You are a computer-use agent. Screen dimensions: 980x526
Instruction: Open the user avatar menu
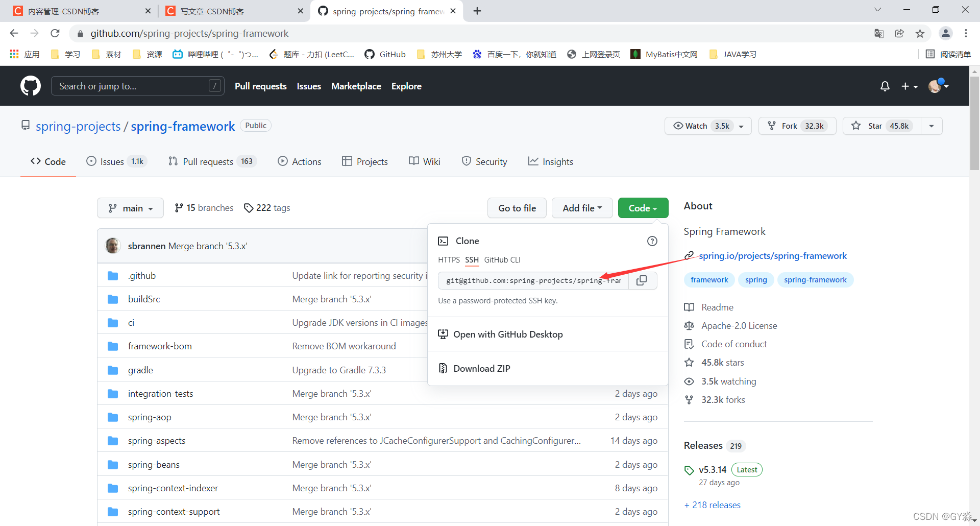(x=938, y=86)
